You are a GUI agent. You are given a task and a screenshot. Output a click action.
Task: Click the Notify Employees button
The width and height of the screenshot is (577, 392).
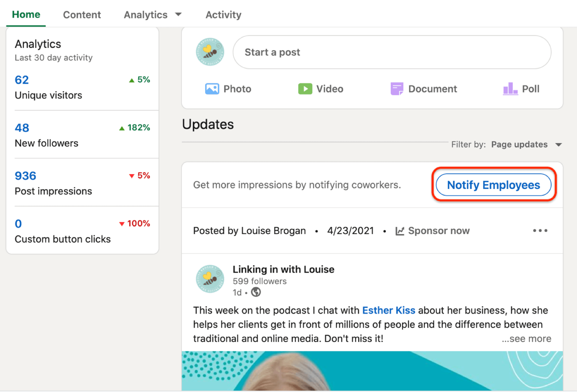click(x=493, y=185)
